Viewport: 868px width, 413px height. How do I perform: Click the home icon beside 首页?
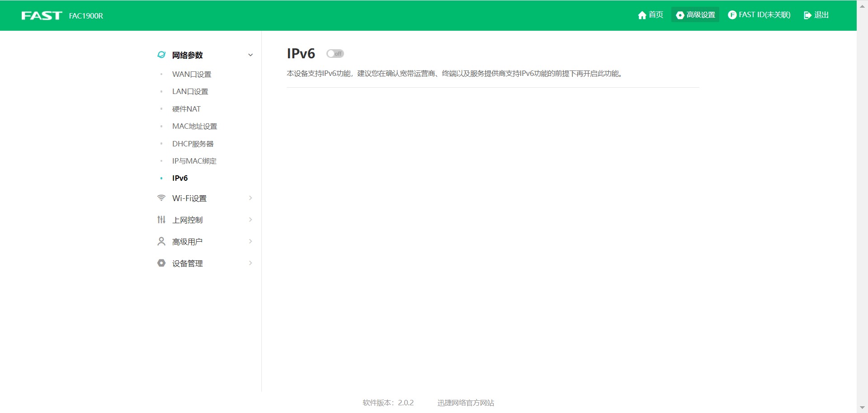(x=642, y=15)
